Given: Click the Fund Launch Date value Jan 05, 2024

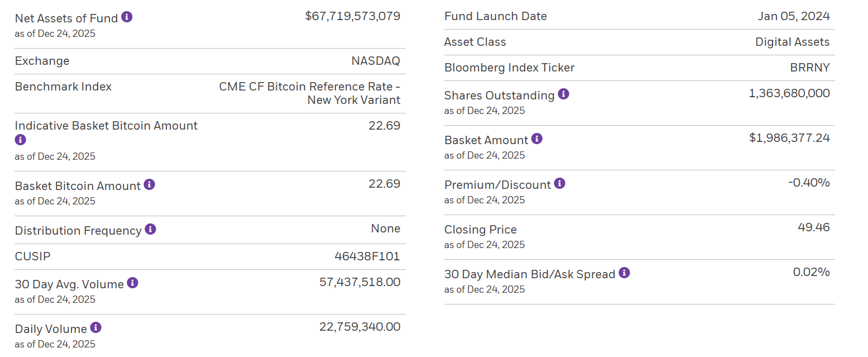Looking at the screenshot, I should [x=793, y=16].
